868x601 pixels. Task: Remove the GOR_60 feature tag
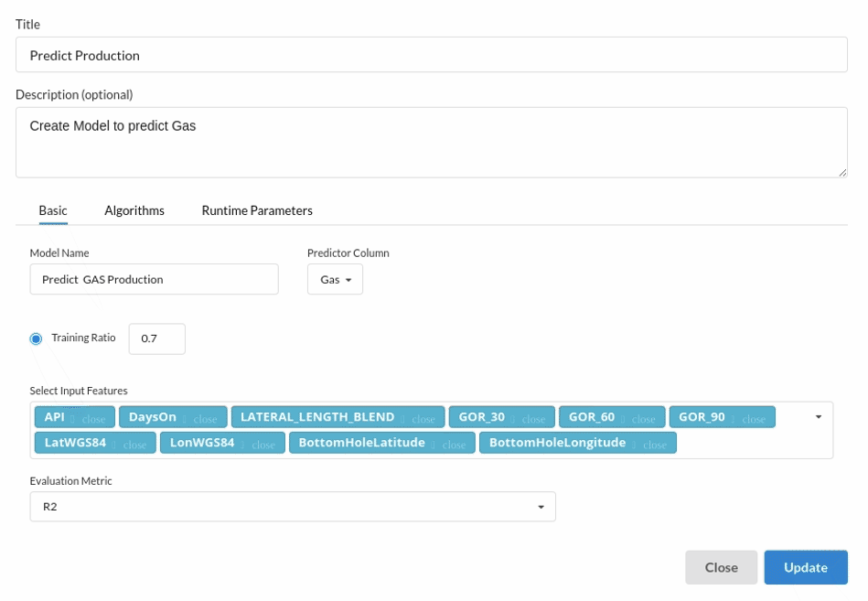coord(643,419)
